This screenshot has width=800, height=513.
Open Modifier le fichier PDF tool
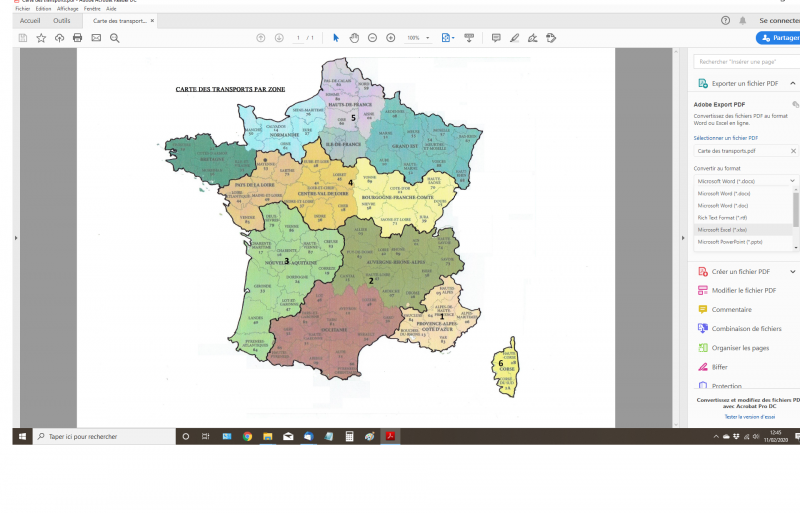[x=745, y=290]
